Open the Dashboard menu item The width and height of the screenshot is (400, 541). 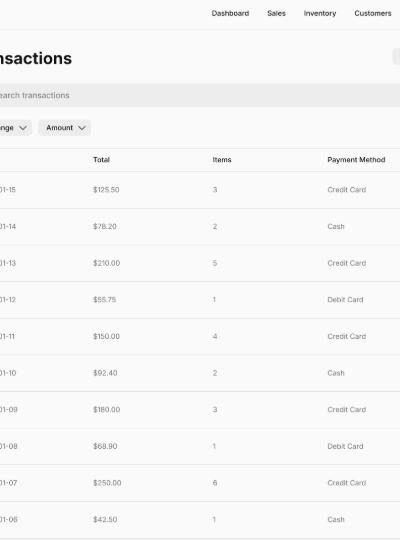[x=230, y=13]
